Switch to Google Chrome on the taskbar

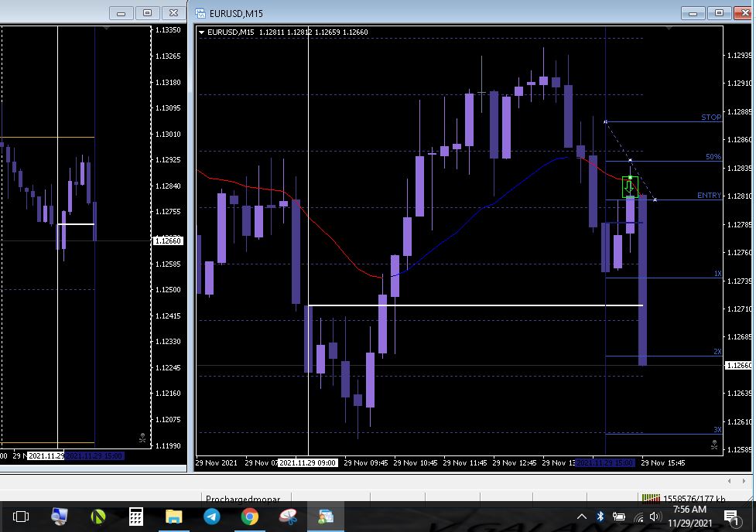click(250, 517)
